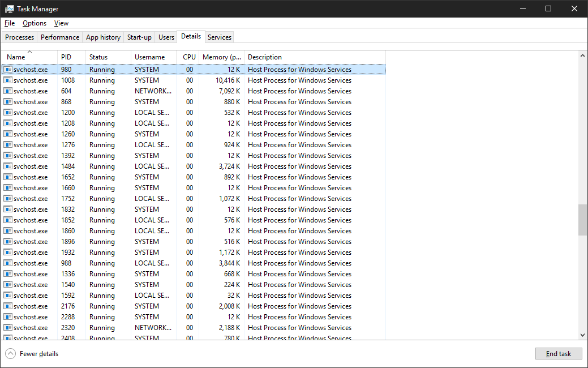The width and height of the screenshot is (588, 368).
Task: Click the PID cell 2288
Action: click(x=68, y=317)
